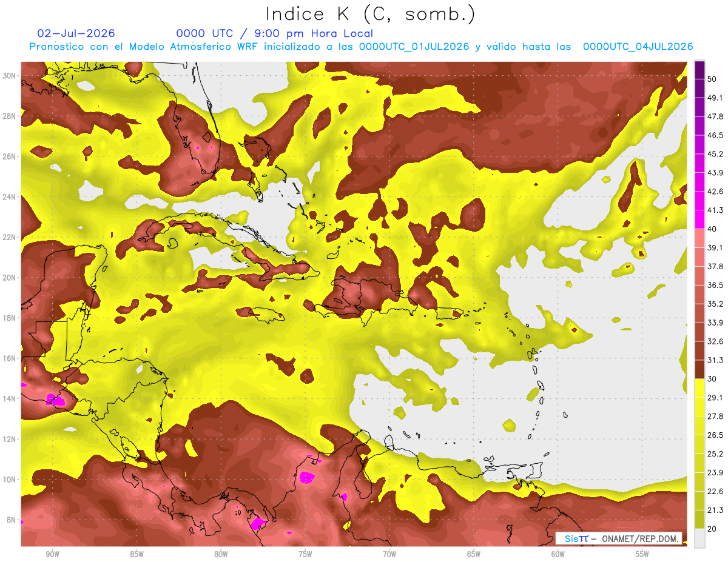Click the colorbar value label '42.6'
Viewport: 728px width, 562px height.
[715, 192]
